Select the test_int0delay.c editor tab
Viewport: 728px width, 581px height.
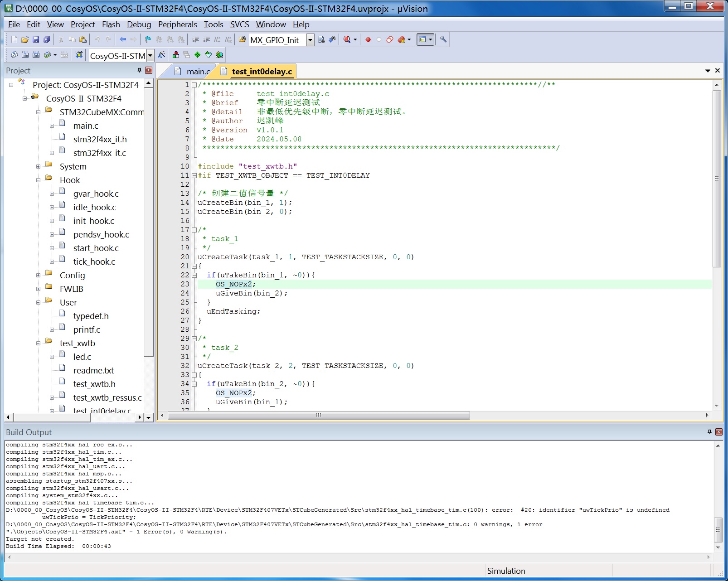pyautogui.click(x=257, y=71)
